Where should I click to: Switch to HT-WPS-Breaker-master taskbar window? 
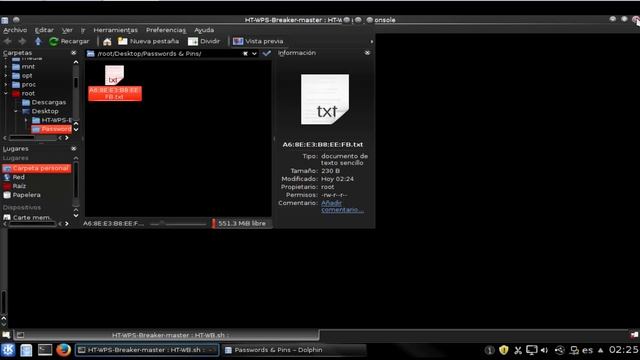[147, 350]
